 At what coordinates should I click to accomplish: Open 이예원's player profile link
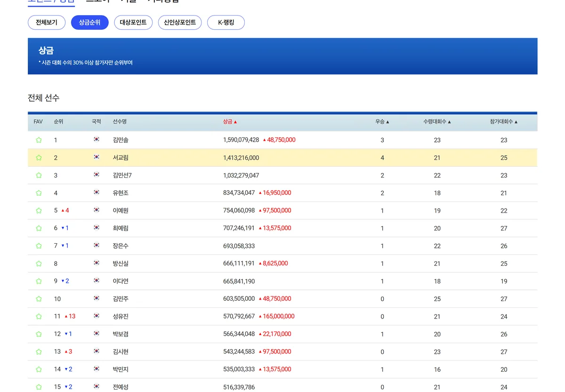click(121, 211)
